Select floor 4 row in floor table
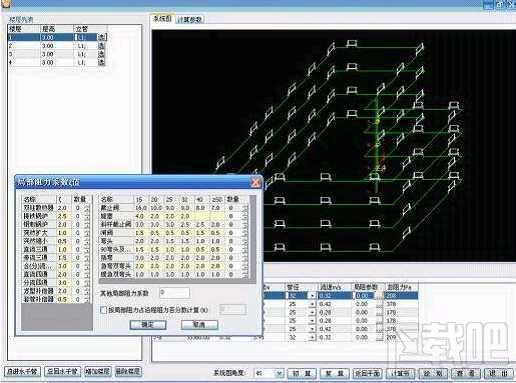This screenshot has height=383, width=516. [x=57, y=62]
